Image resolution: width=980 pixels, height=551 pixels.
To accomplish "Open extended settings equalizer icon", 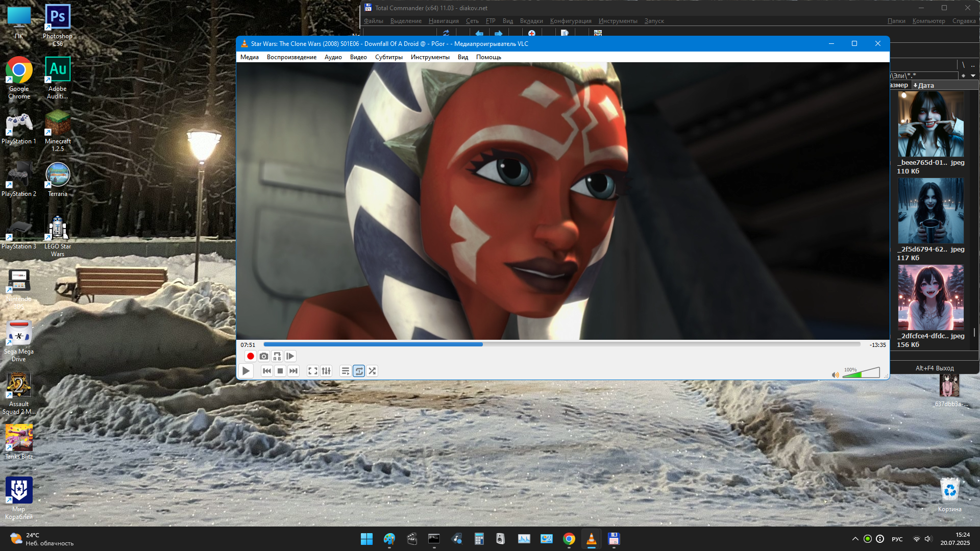I will tap(326, 371).
